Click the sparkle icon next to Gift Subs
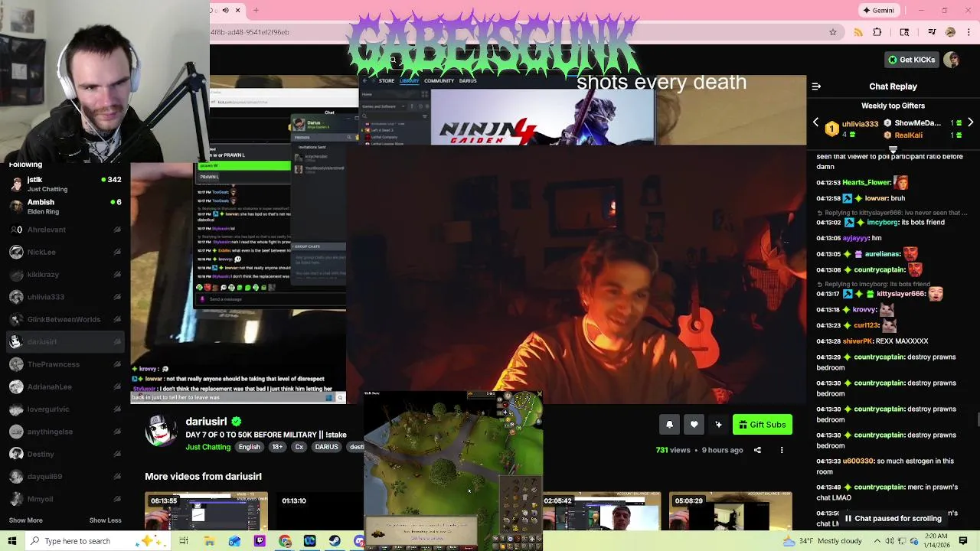The height and width of the screenshot is (551, 980). point(718,425)
